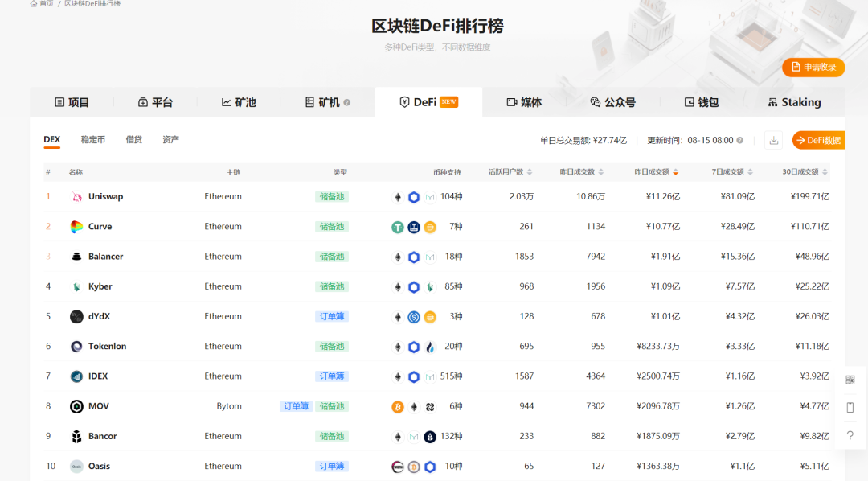
Task: Click the update time help icon
Action: (x=739, y=140)
